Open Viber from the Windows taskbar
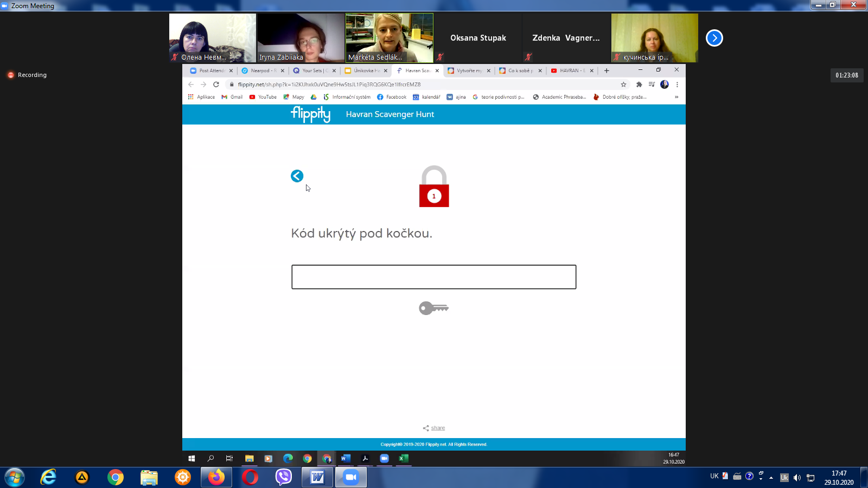Screen dimensions: 868x488 [283, 477]
